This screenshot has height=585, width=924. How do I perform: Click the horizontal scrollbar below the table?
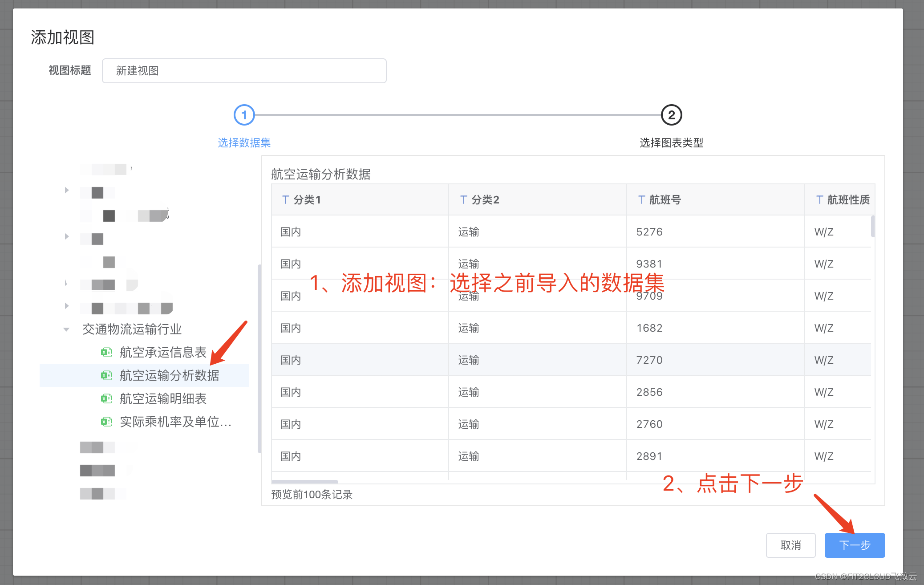pyautogui.click(x=304, y=482)
